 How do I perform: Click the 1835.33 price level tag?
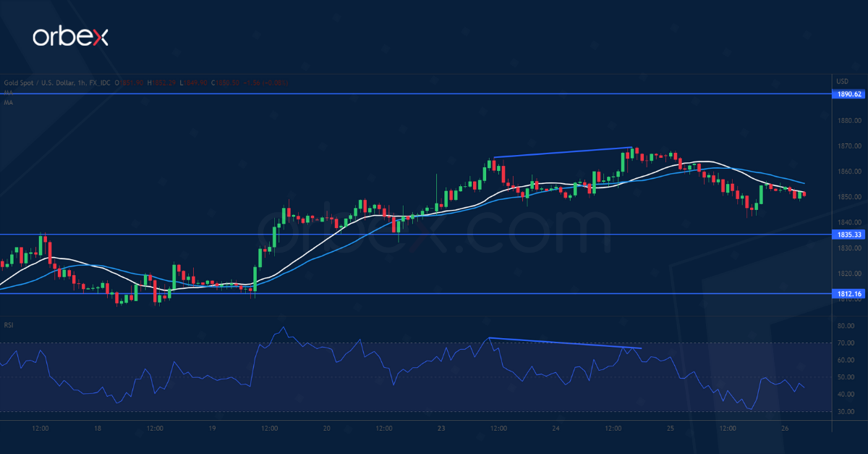(x=848, y=235)
